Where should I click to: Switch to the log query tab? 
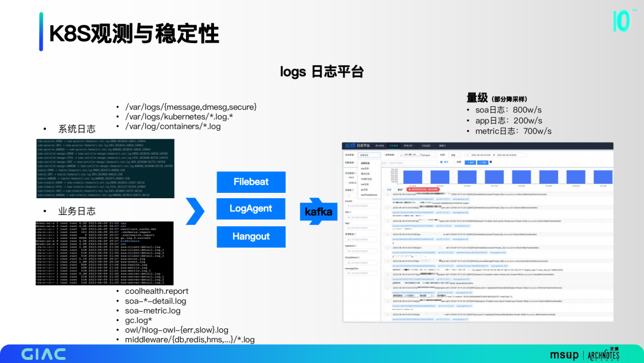pos(394,146)
